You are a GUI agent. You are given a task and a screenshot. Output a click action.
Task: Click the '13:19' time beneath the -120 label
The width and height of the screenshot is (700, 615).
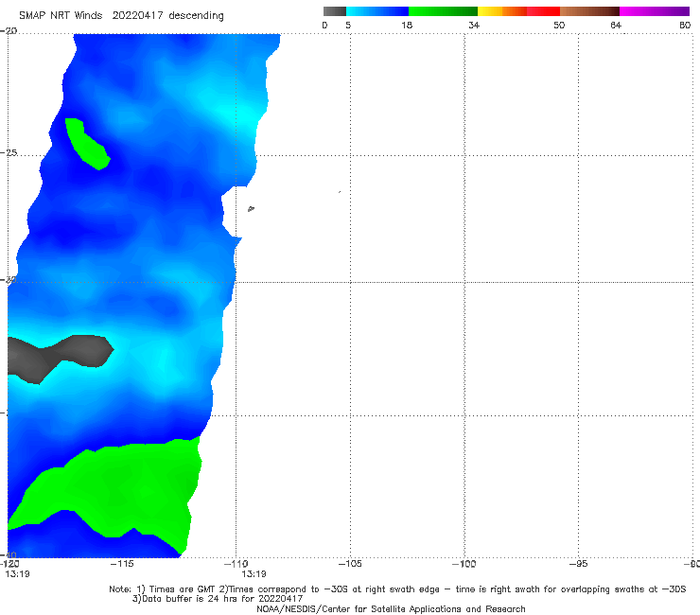[17, 574]
